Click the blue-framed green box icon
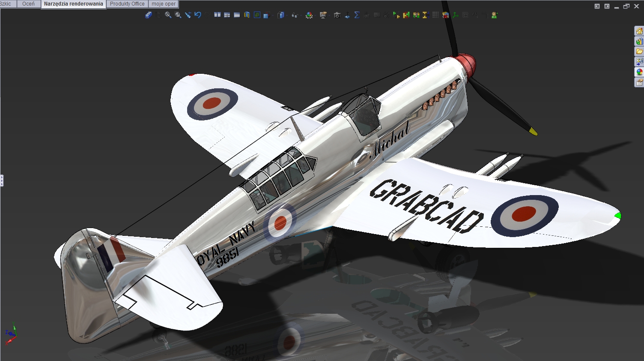The height and width of the screenshot is (361, 644). click(x=257, y=15)
